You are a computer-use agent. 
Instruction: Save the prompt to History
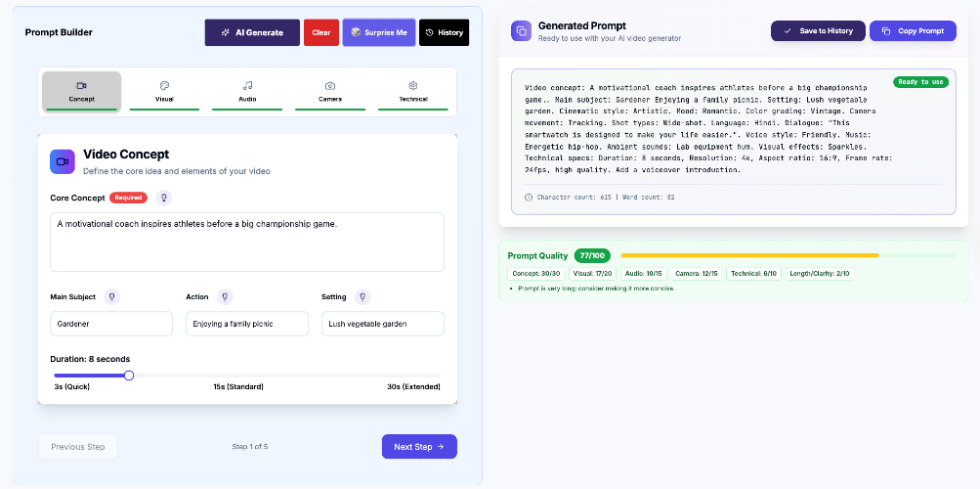(x=817, y=31)
